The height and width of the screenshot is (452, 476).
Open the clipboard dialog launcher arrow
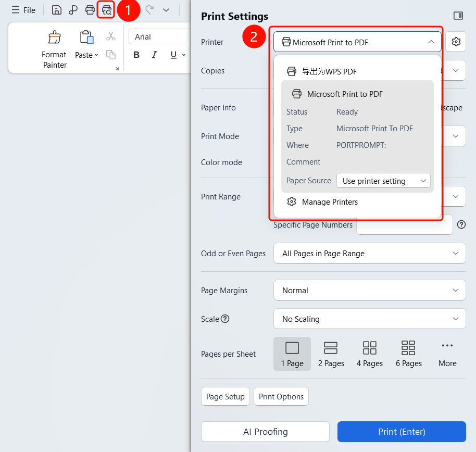point(118,69)
